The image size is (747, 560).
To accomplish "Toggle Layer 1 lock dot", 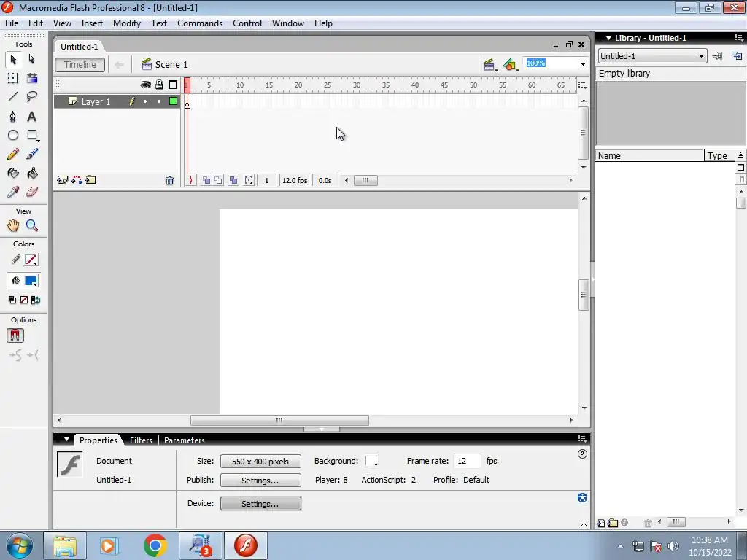I will coord(159,101).
